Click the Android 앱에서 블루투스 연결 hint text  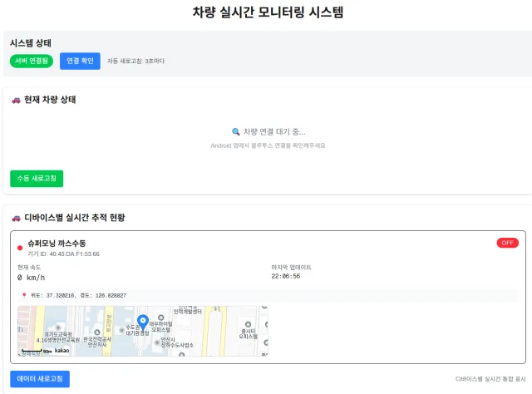268,145
